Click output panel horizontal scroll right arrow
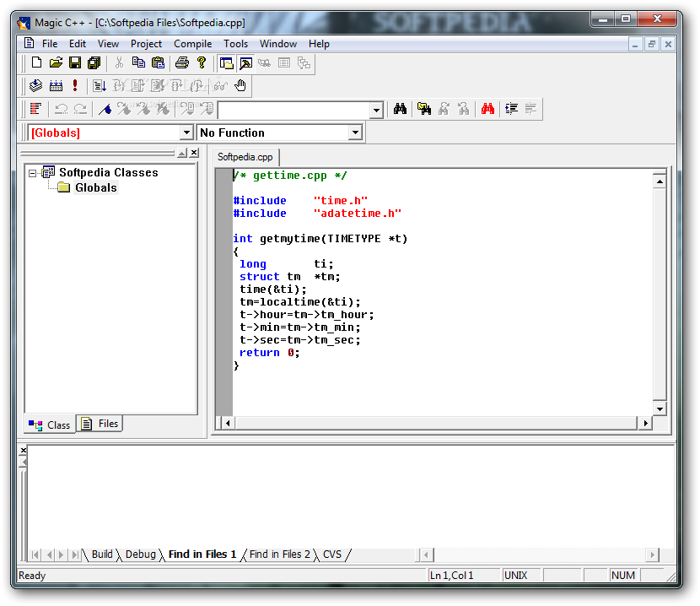 point(652,555)
